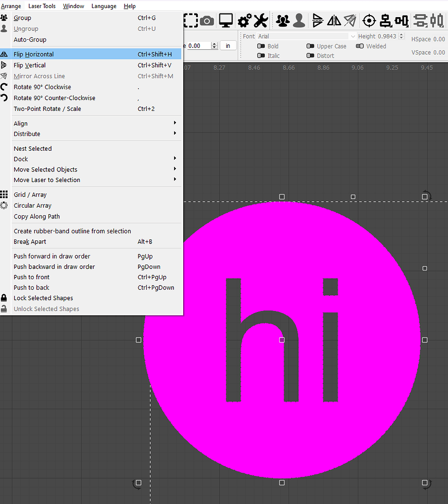Viewport: 448px width, 504px height.
Task: Enable Italic text style
Action: pyautogui.click(x=262, y=55)
